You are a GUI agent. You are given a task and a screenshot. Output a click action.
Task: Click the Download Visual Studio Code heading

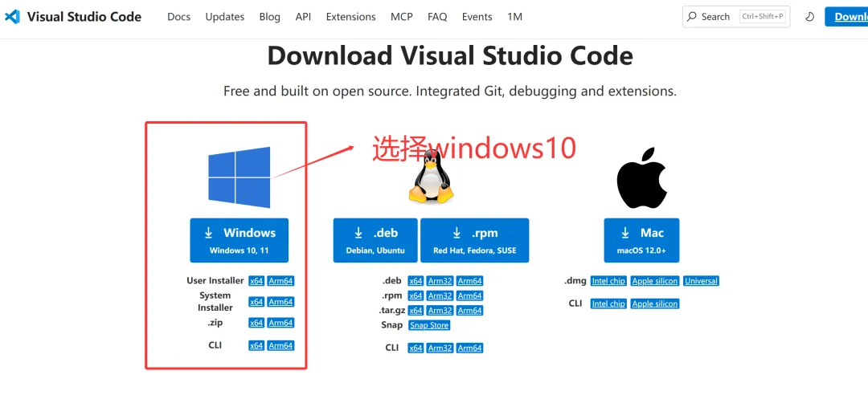click(x=450, y=56)
